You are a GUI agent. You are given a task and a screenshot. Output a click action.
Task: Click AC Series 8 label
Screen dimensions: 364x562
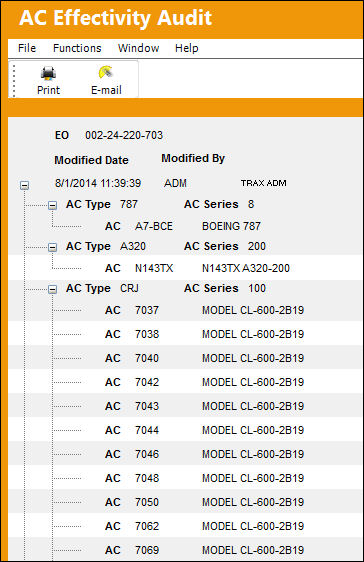tap(219, 204)
